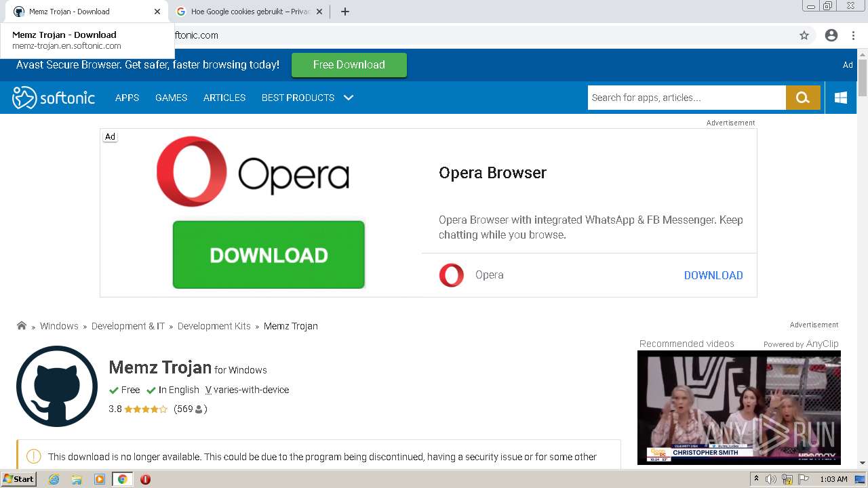
Task: Click the green Opera DOWNLOAD button
Action: (269, 255)
